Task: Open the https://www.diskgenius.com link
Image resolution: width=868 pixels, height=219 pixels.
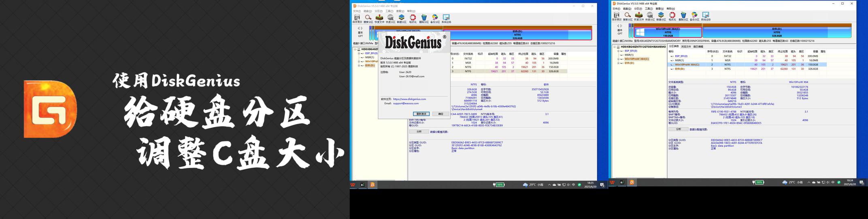Action: [x=409, y=99]
